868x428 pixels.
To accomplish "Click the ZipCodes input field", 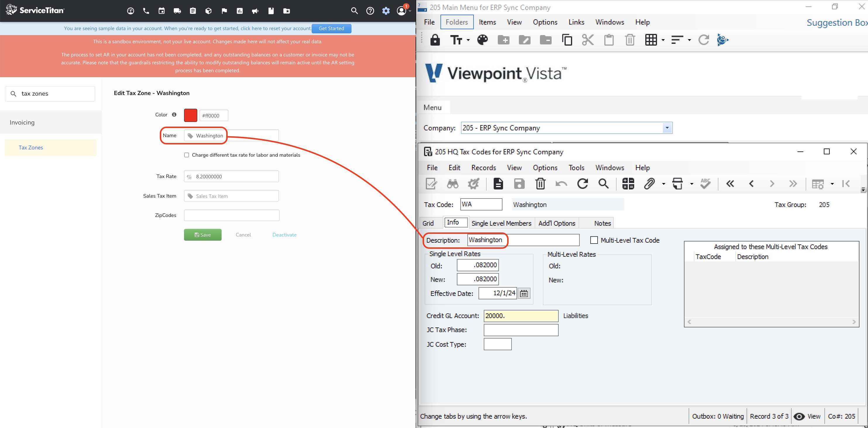I will point(231,215).
